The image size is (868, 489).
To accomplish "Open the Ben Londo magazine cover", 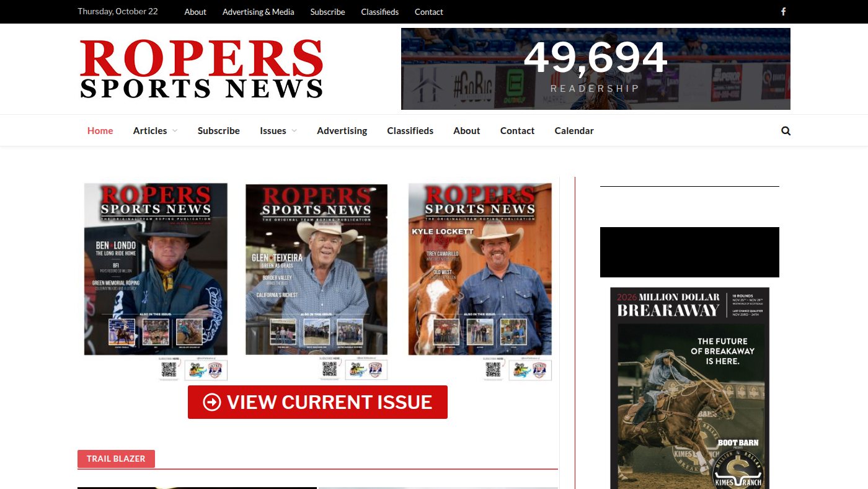I will click(156, 281).
